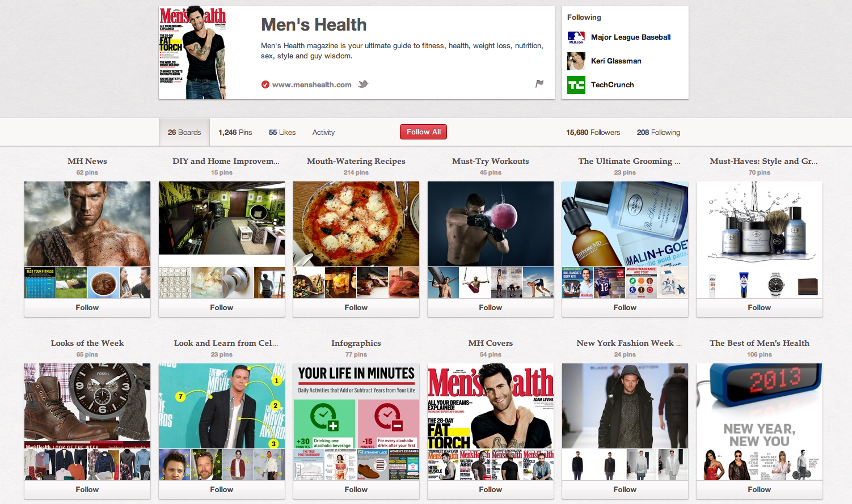
Task: Click the grooming products cover image
Action: point(625,224)
